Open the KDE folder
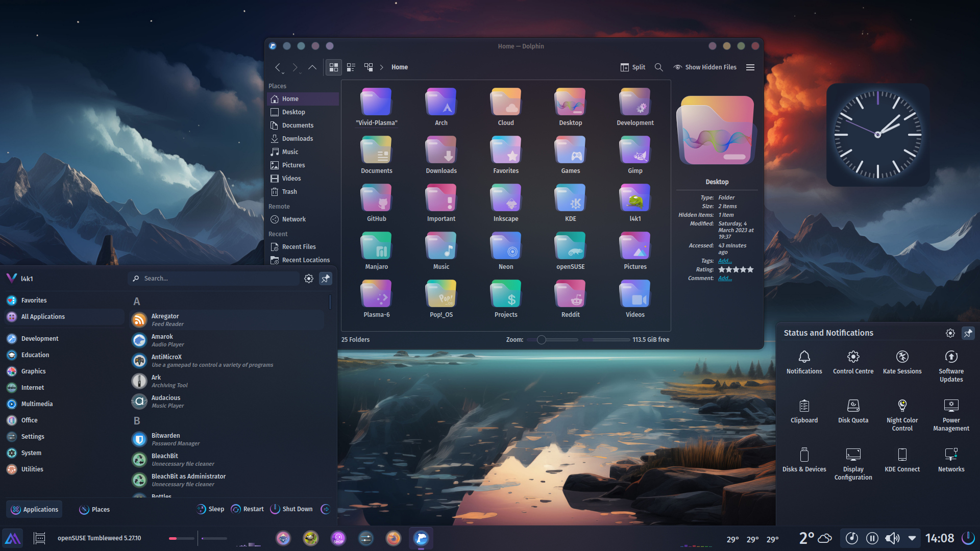The image size is (980, 551). click(x=570, y=203)
